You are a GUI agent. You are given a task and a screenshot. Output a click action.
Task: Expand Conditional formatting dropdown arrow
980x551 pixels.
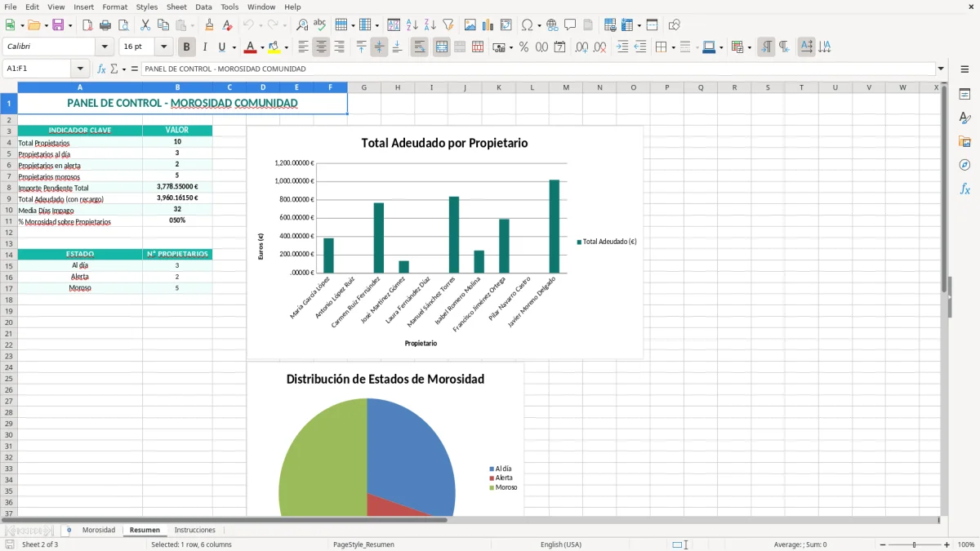coord(749,47)
